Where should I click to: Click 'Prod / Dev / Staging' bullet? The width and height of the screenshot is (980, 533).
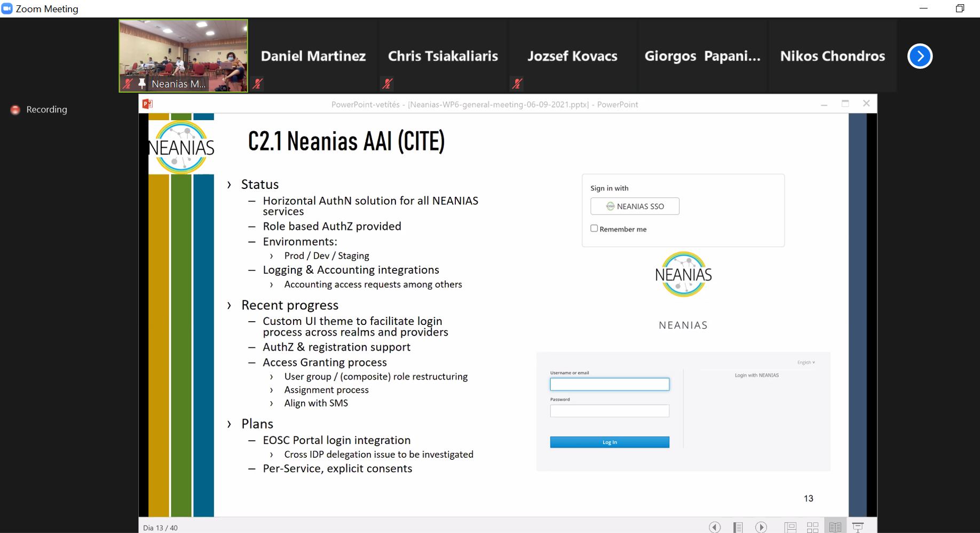tap(327, 256)
